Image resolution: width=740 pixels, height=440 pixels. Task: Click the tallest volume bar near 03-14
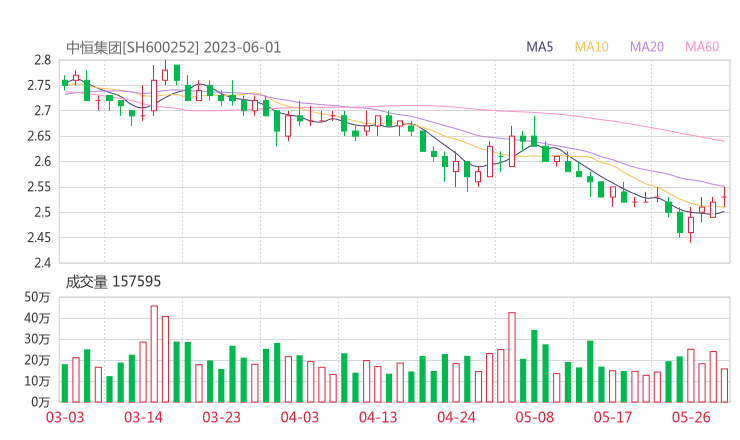pyautogui.click(x=154, y=354)
